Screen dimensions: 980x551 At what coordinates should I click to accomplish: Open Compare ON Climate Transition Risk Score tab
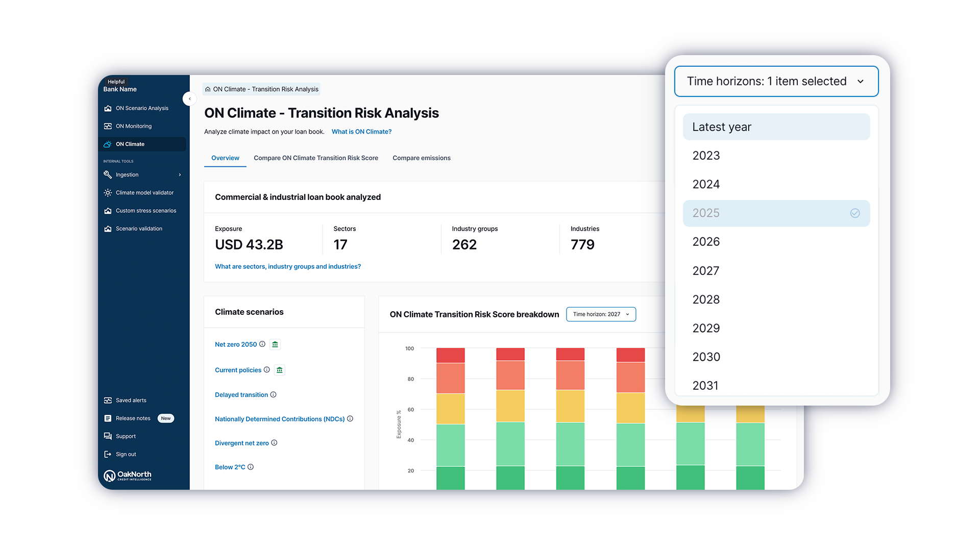316,158
